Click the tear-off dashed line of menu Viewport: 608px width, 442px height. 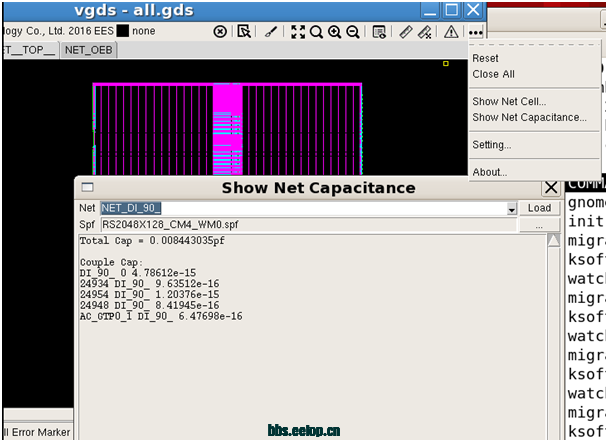(534, 44)
